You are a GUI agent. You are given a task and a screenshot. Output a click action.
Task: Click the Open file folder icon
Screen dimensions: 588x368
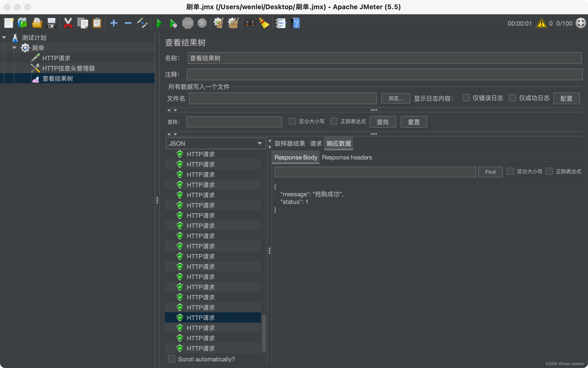point(37,23)
